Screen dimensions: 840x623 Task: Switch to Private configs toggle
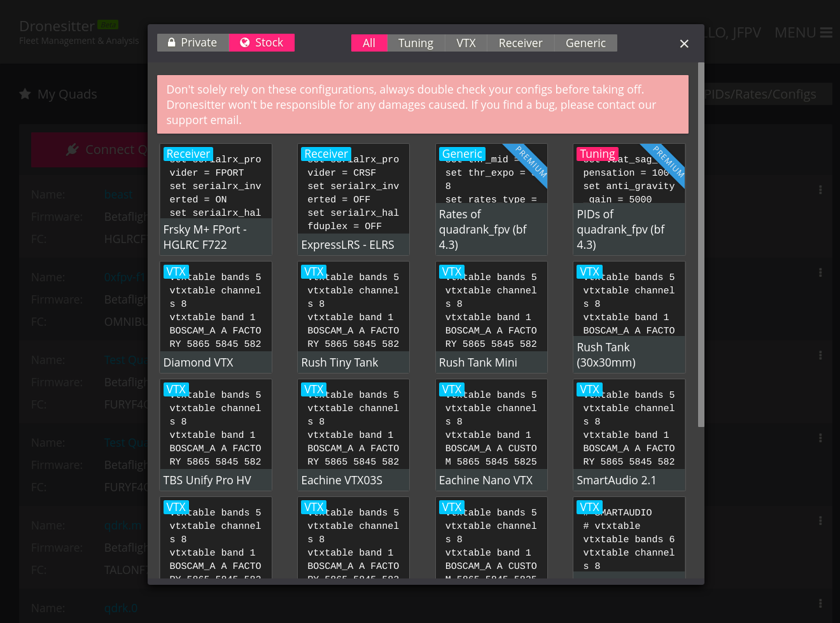click(x=193, y=43)
